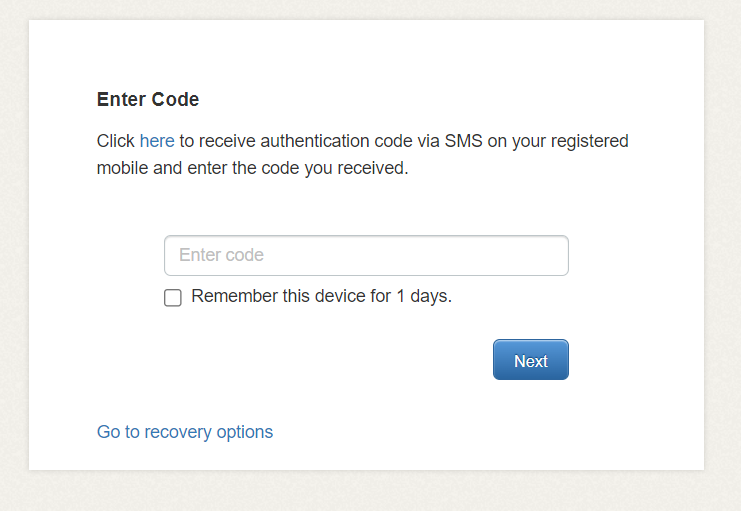Click the SMS instruction paragraph text
The image size is (741, 511).
(x=360, y=155)
